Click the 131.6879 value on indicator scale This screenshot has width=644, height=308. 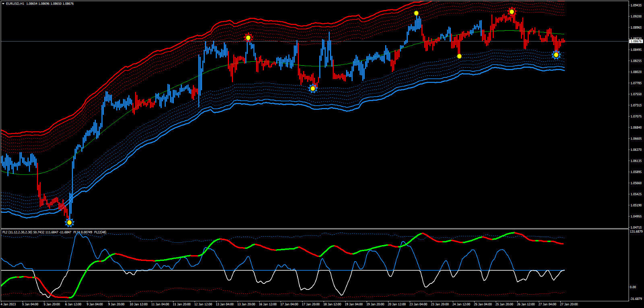(x=636, y=232)
